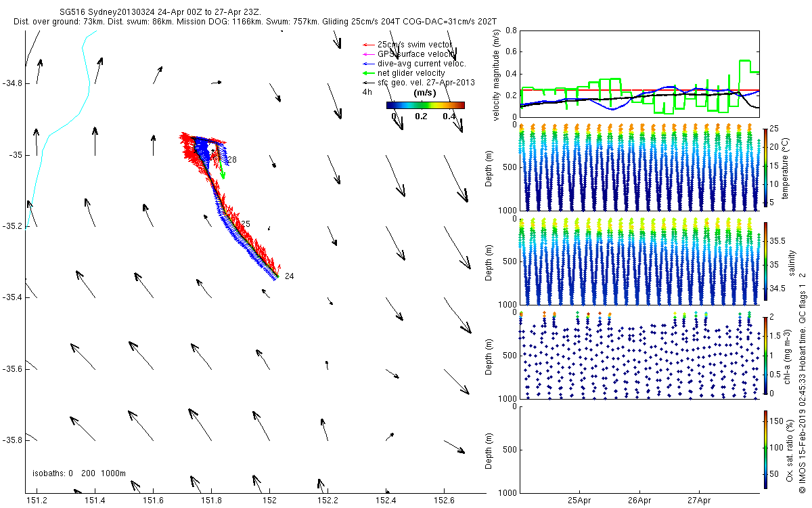Click the chl-a (mg m-3) colorbar
The image size is (812, 508).
point(765,356)
